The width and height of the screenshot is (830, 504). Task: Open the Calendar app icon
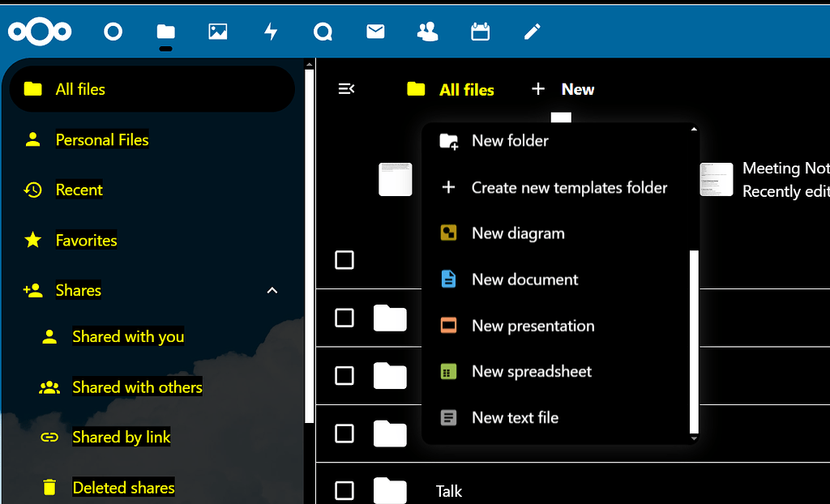[480, 32]
